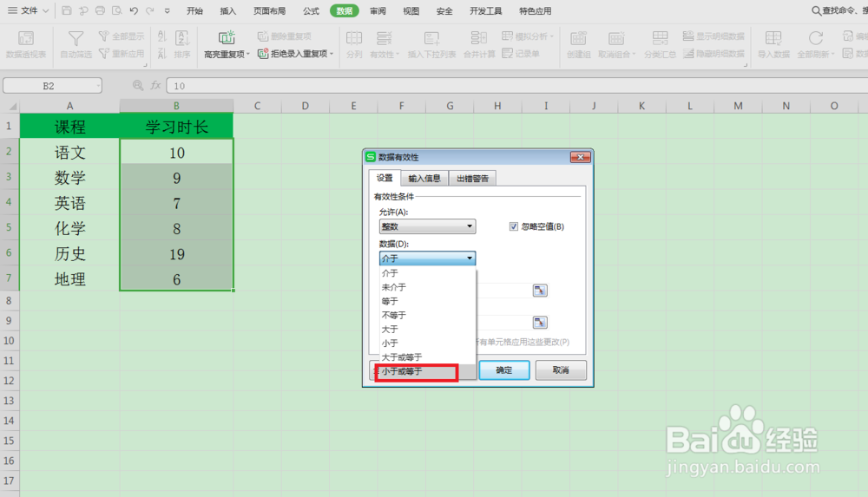This screenshot has width=868, height=497.
Task: Click 显示明细数据 in the ribbon
Action: coord(713,36)
